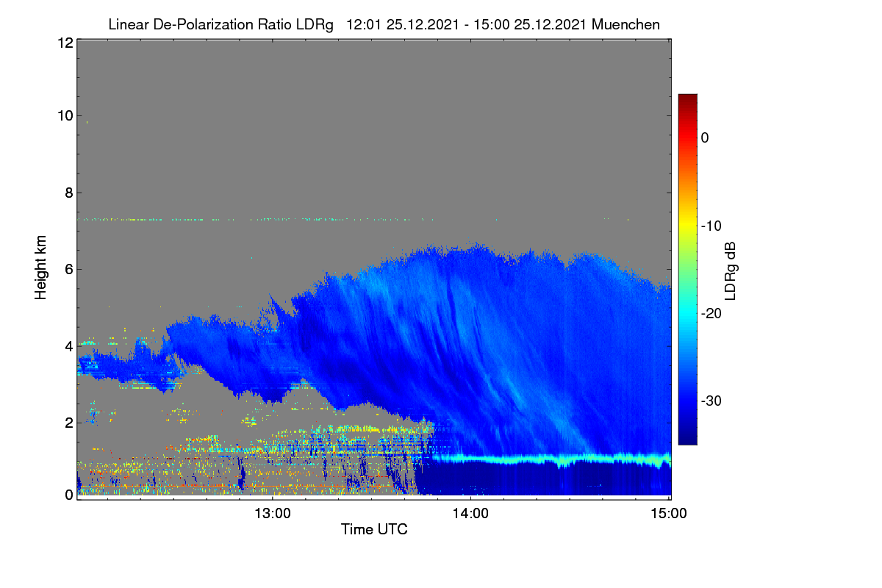Click the colorbar tick label -20
This screenshot has height=588, width=882.
[714, 313]
